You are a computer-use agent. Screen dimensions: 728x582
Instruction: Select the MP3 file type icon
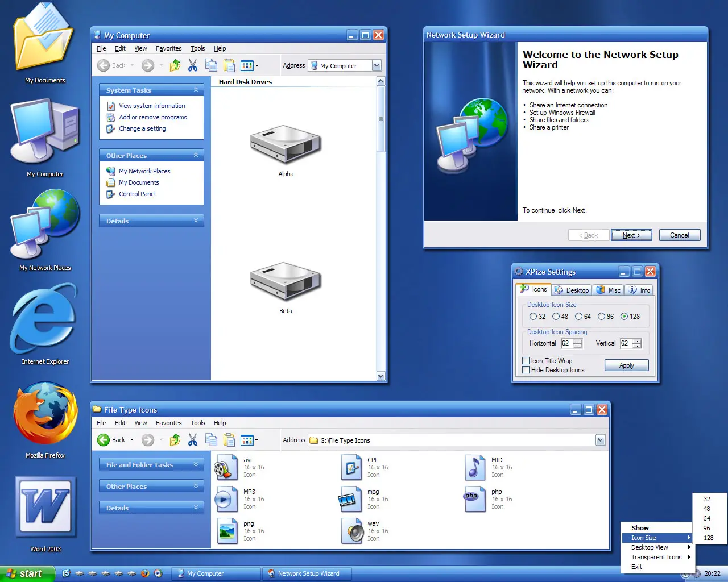click(x=225, y=499)
